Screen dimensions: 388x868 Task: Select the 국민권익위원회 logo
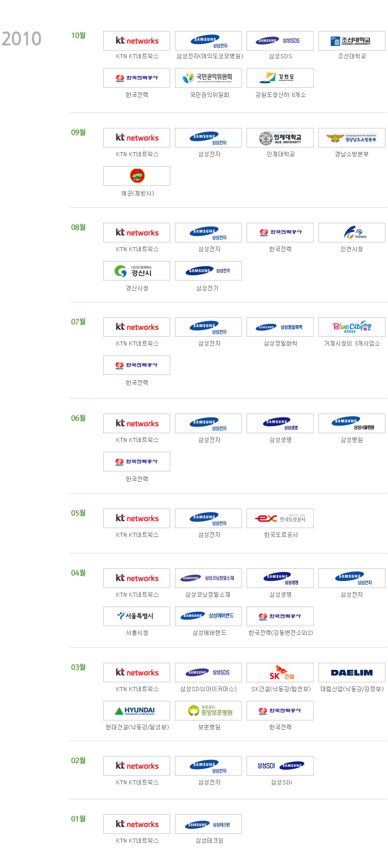coord(208,78)
